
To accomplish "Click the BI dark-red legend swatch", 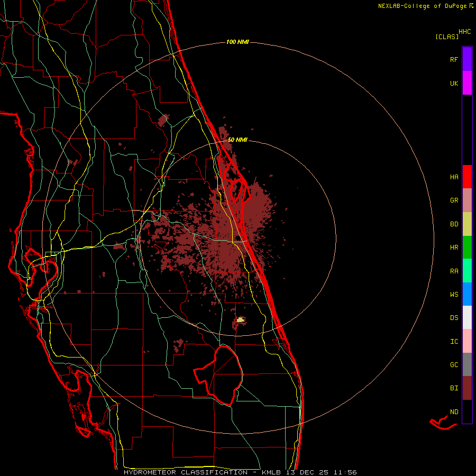I will coord(467,388).
